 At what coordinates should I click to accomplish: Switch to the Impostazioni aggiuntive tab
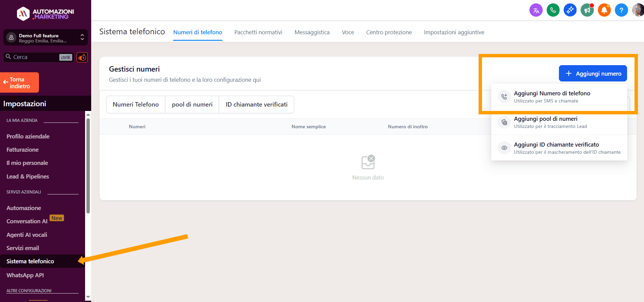click(x=454, y=32)
